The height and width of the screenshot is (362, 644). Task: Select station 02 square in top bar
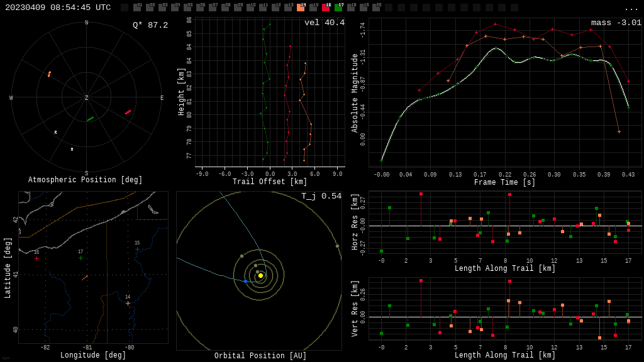click(x=150, y=8)
